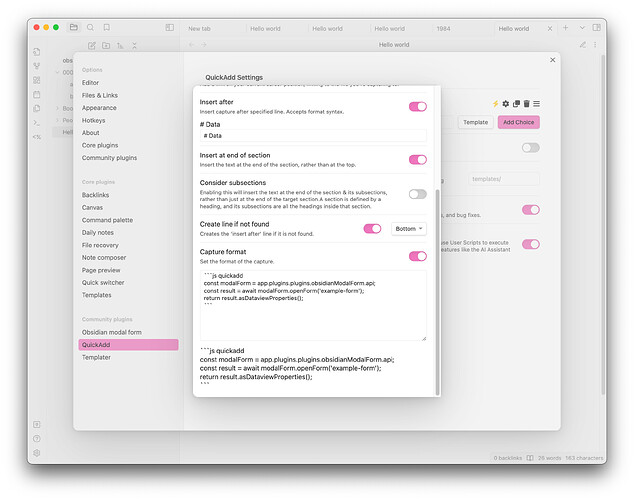Open command palette terminal icon in ribbon
The height and width of the screenshot is (500, 634).
point(37,123)
